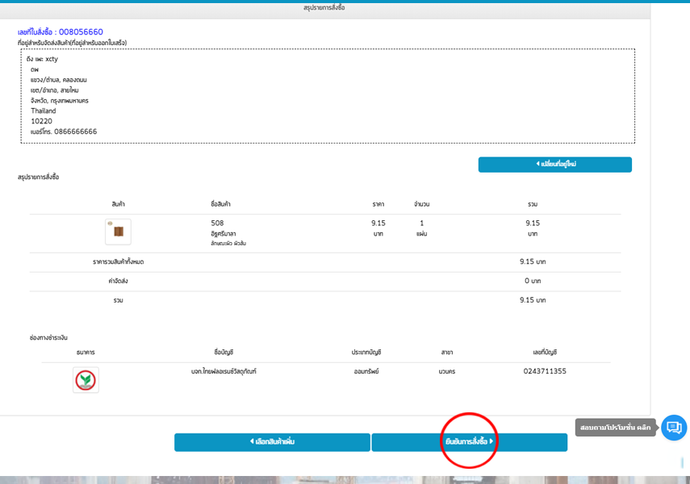
Task: Open the brick product thumbnail image
Action: click(x=118, y=231)
